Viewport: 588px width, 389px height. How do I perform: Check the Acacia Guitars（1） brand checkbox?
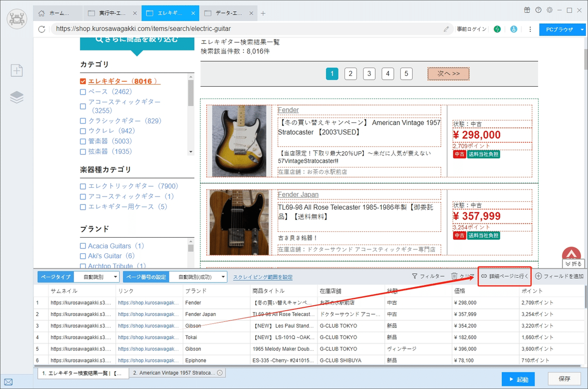(83, 246)
